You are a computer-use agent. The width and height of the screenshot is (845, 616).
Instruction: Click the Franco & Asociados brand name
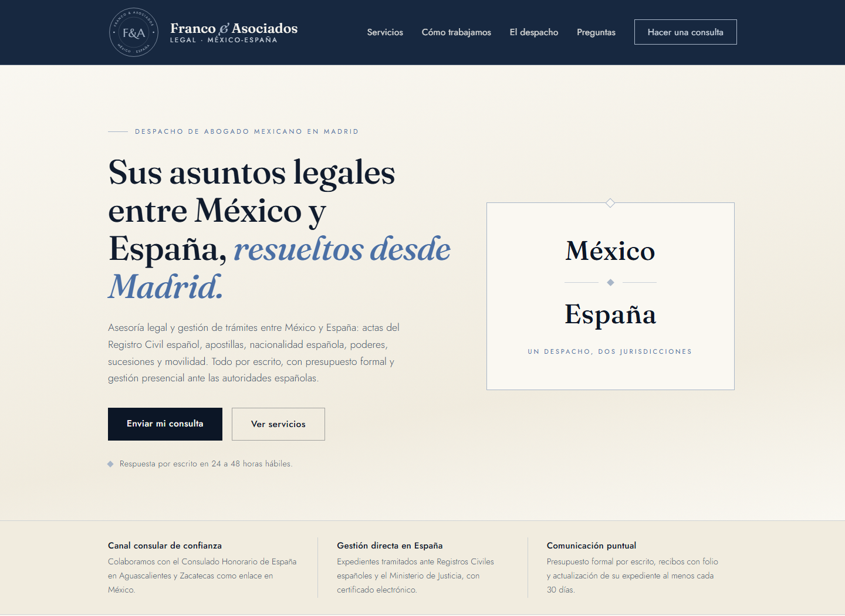pos(234,28)
